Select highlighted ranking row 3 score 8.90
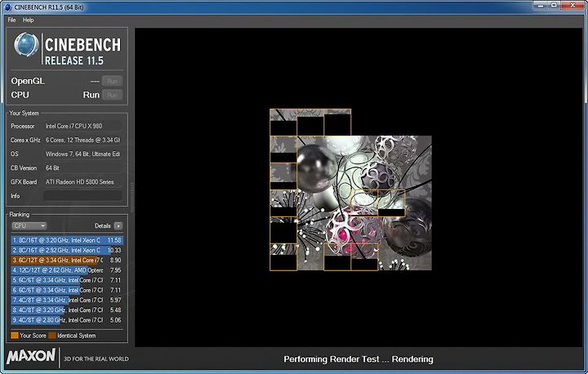 click(67, 260)
